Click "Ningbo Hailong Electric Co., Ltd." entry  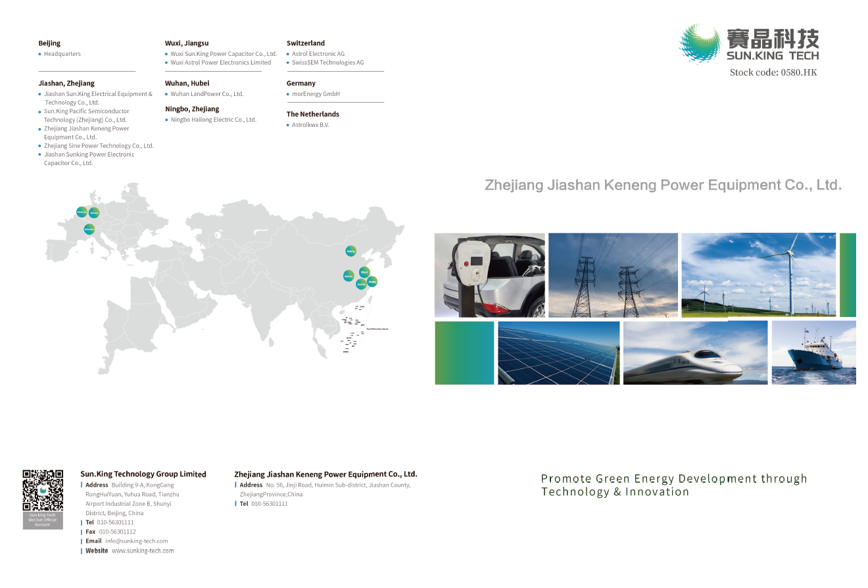(x=214, y=120)
